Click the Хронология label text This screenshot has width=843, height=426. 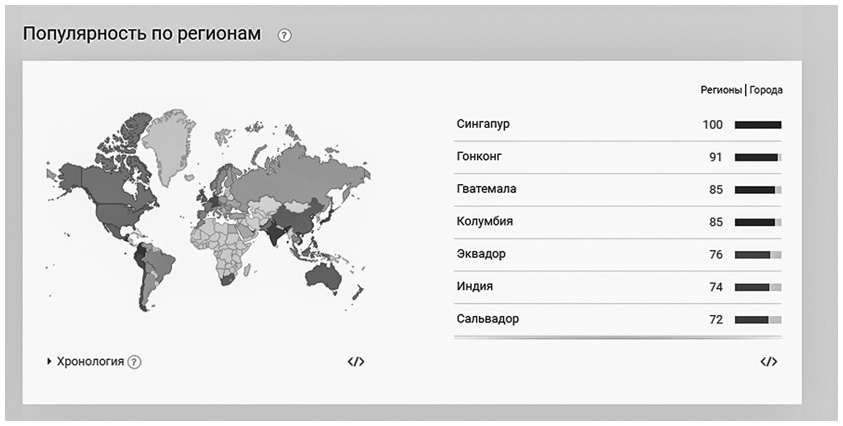click(x=91, y=362)
